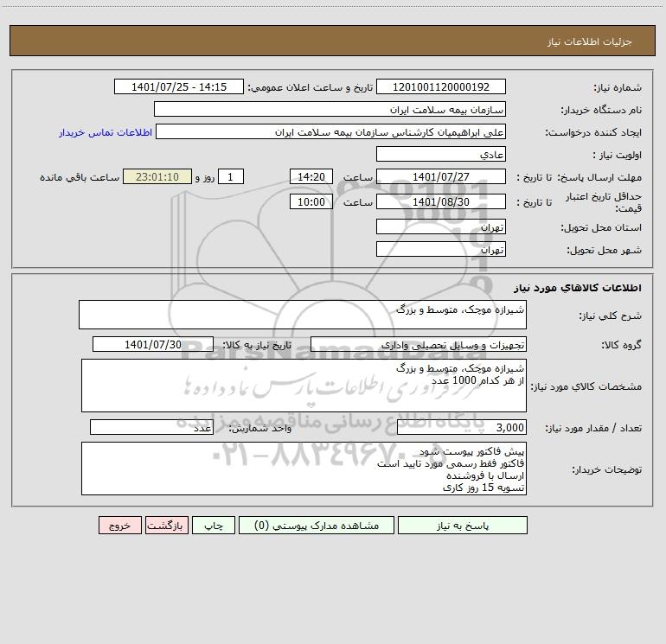Click goods group field تجهیزات و وسایل تحصیلی واداری
The height and width of the screenshot is (644, 666).
[x=419, y=344]
